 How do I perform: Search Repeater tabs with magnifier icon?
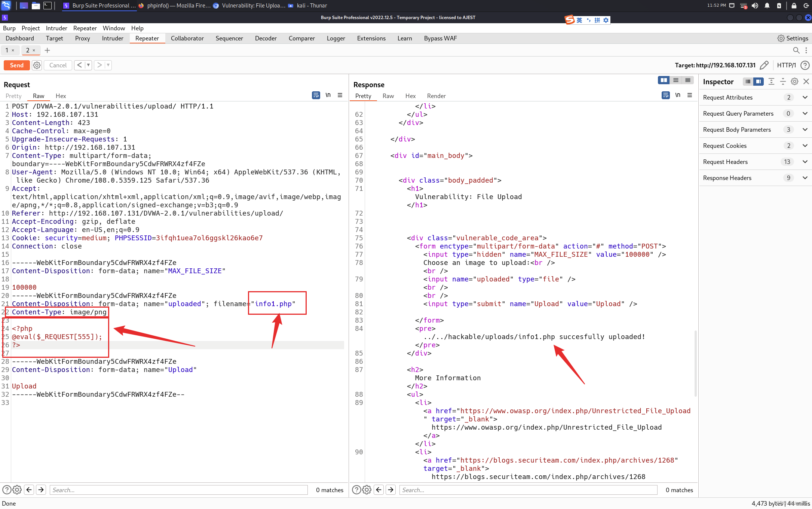(x=796, y=50)
